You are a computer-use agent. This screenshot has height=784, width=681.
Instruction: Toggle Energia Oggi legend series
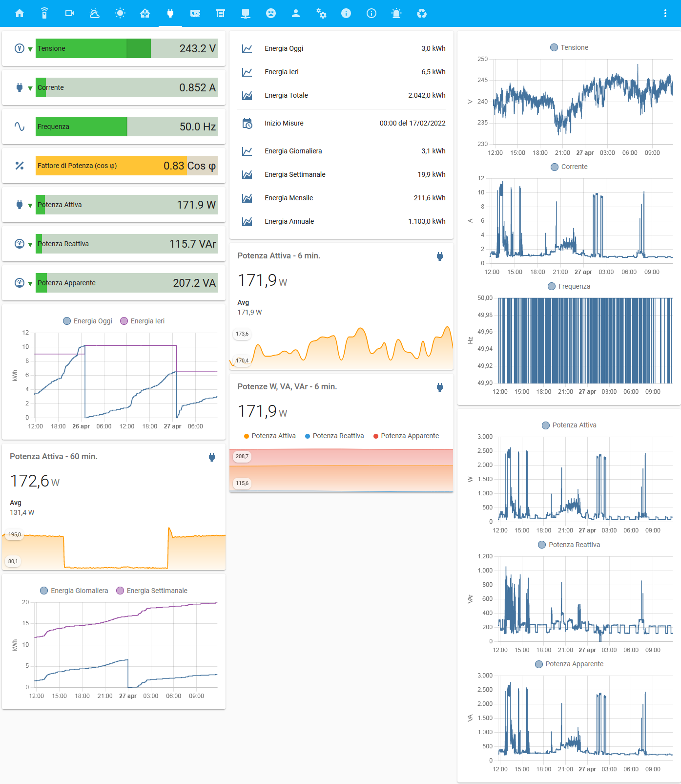pyautogui.click(x=88, y=321)
